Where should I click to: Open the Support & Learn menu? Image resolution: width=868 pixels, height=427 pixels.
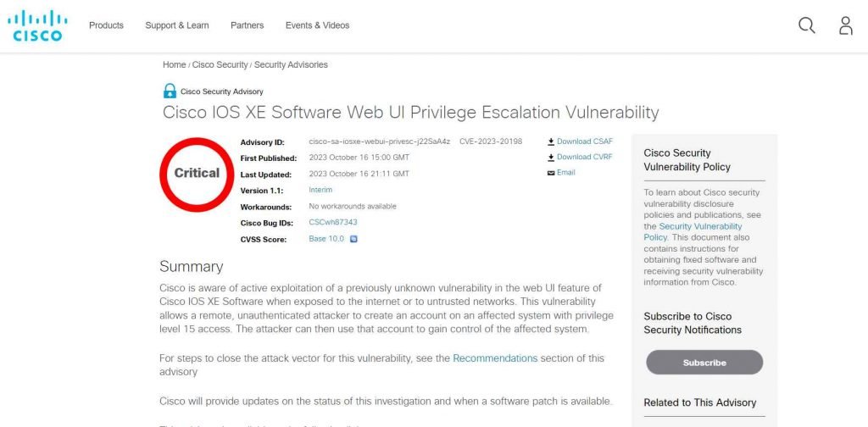176,25
